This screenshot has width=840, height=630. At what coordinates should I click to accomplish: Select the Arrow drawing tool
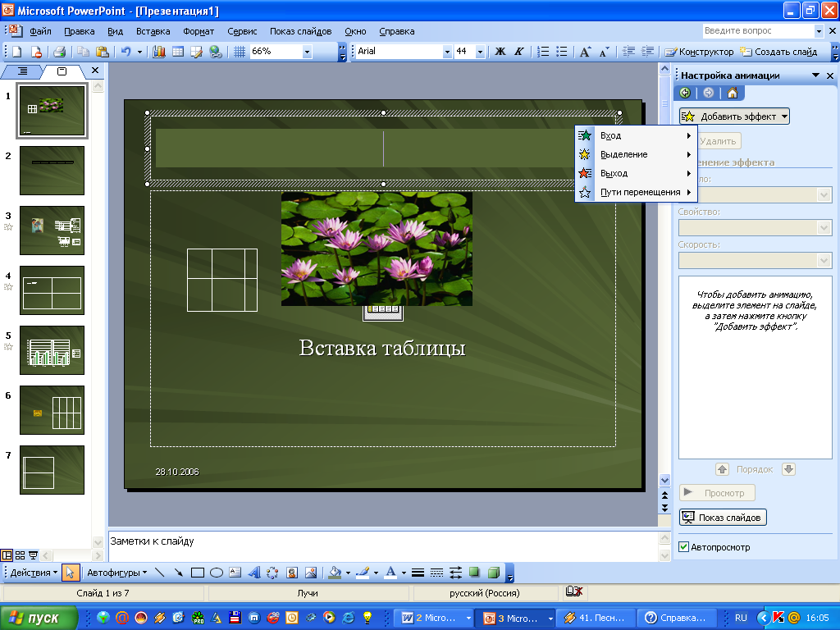(x=178, y=573)
